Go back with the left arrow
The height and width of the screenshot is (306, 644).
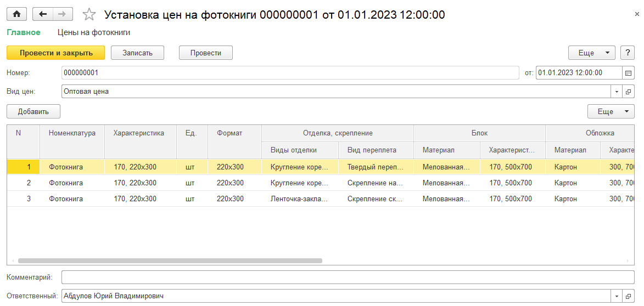(x=43, y=14)
